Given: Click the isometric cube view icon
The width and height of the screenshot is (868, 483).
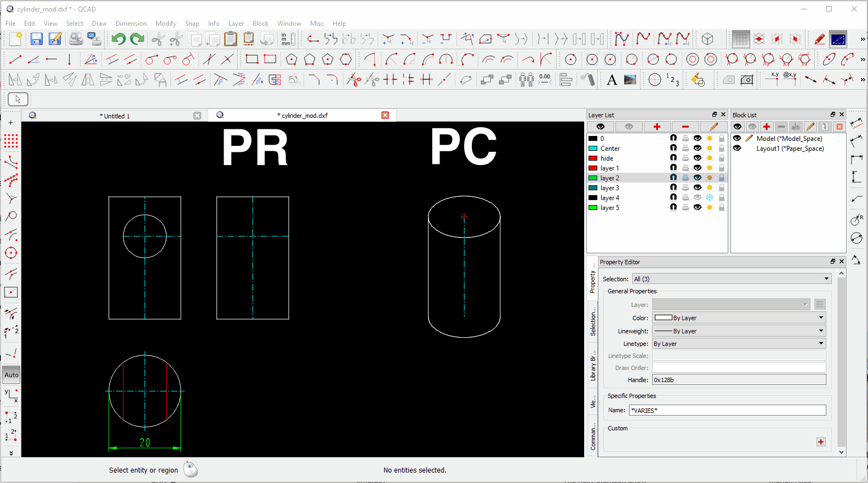Looking at the screenshot, I should click(707, 39).
